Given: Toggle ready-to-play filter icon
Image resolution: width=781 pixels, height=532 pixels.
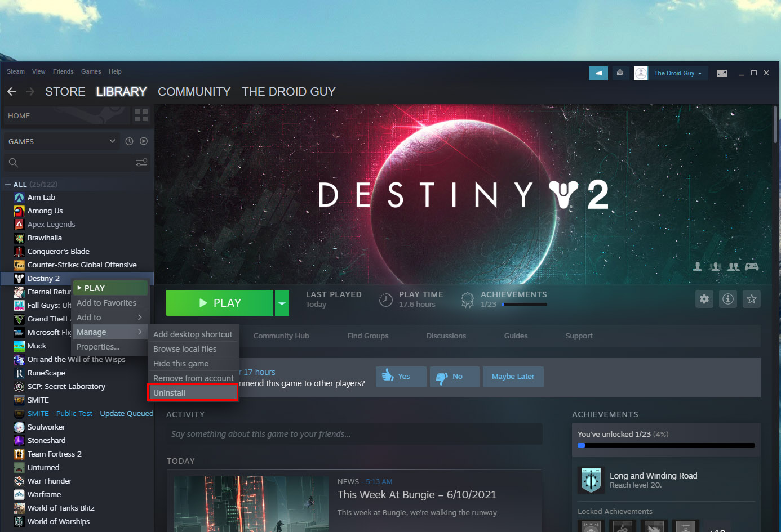Looking at the screenshot, I should [x=144, y=141].
